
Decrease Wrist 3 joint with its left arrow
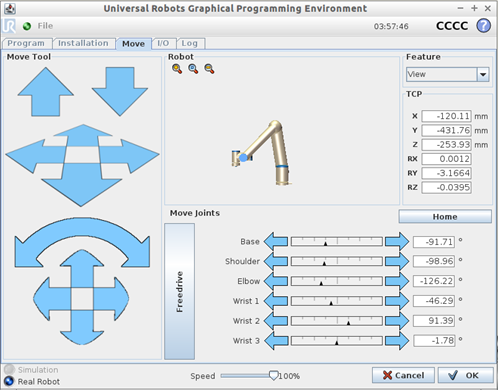click(x=276, y=341)
